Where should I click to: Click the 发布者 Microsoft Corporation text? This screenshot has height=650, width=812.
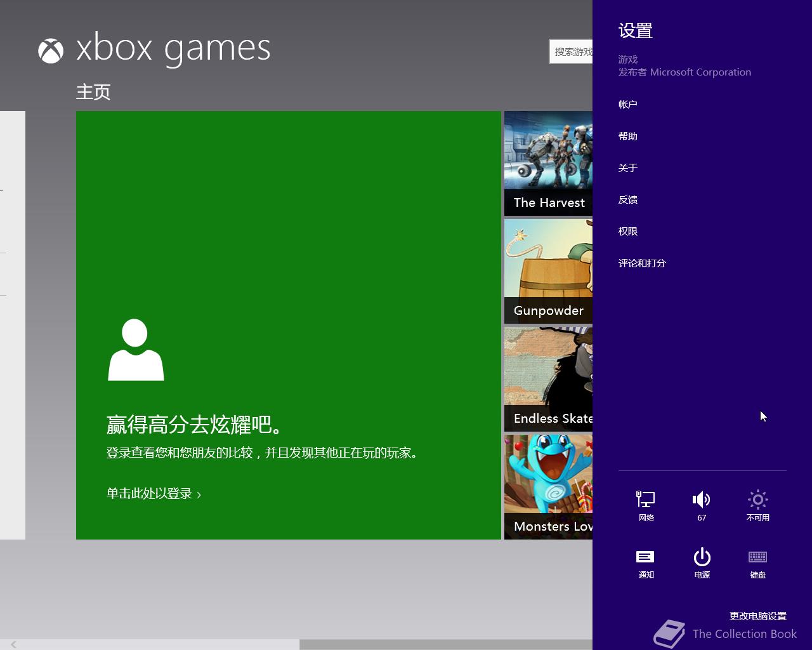(x=684, y=72)
